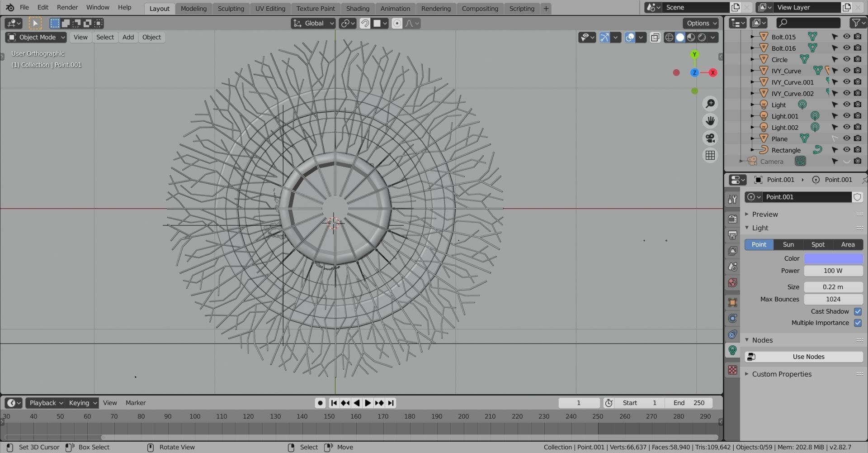Open the Keying dropdown in timeline
This screenshot has height=453, width=868.
(x=83, y=403)
